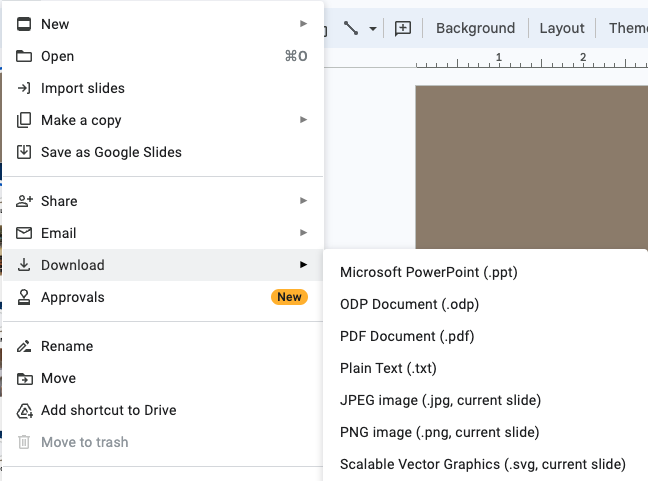Download current slide as JPEG image
This screenshot has width=648, height=481.
tap(485, 400)
